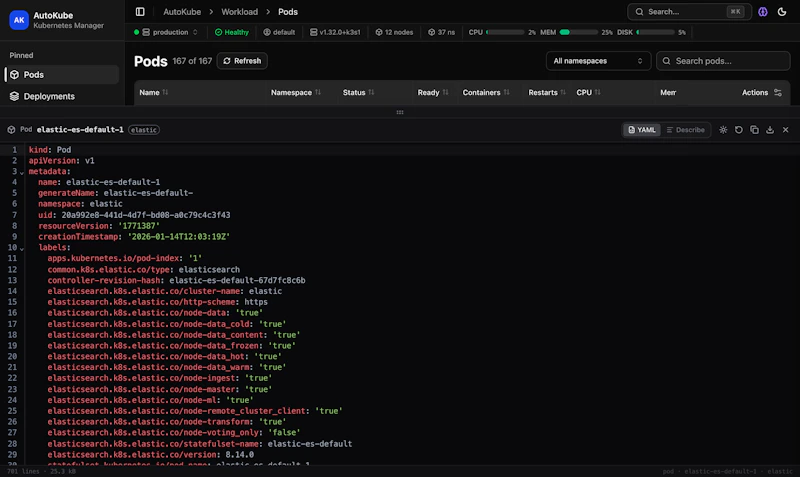Open the All namespaces dropdown

tap(598, 61)
